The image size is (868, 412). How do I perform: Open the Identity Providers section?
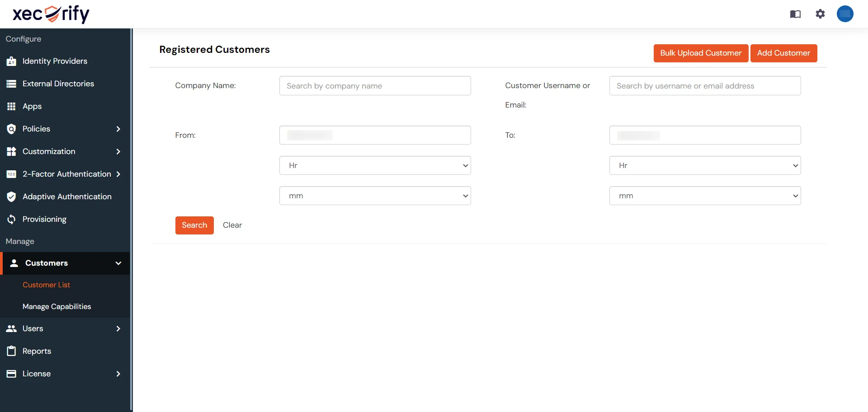55,61
